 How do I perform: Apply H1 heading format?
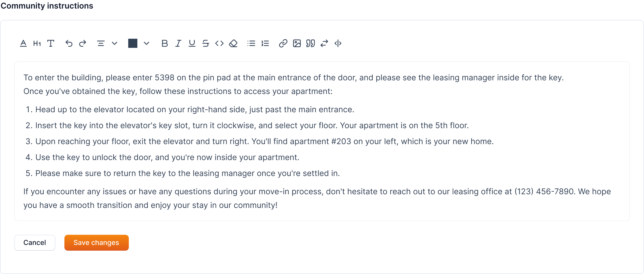(37, 44)
